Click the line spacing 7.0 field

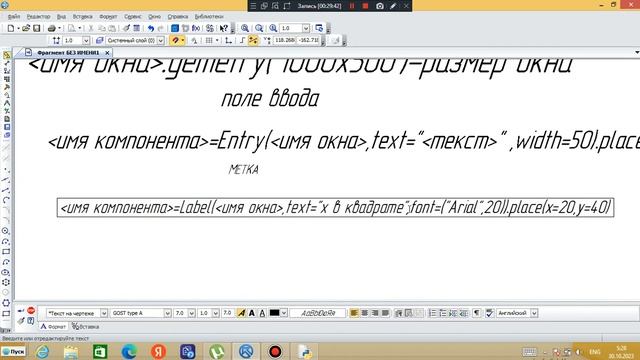[x=228, y=313]
